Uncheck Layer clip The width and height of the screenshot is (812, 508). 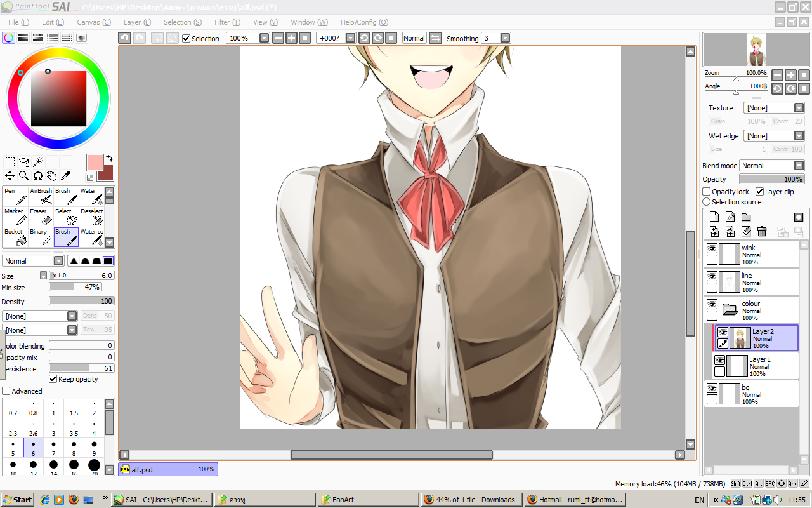[759, 192]
